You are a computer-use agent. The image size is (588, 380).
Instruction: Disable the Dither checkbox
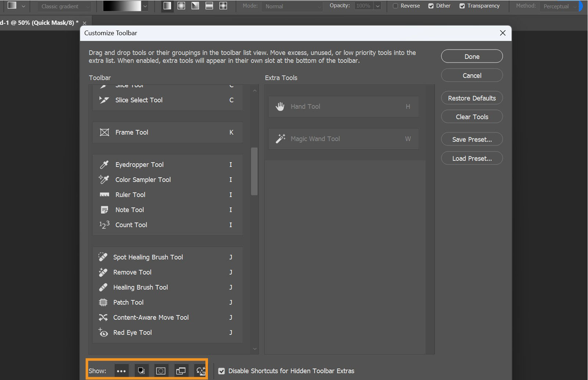(430, 6)
